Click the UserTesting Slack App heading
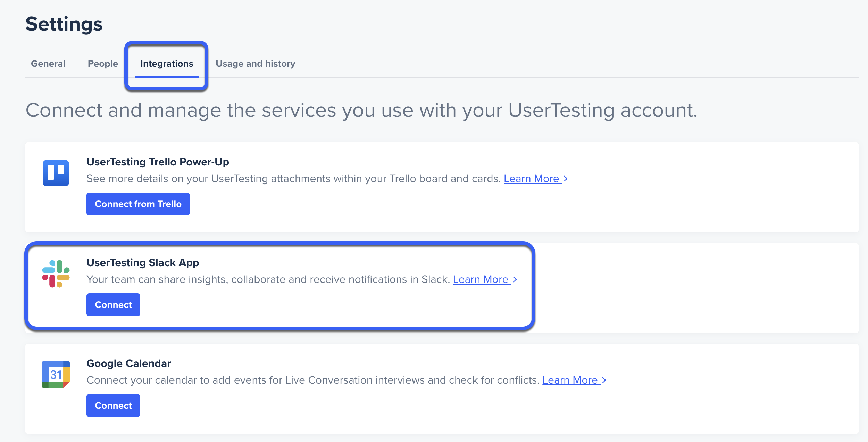This screenshot has width=868, height=442. pyautogui.click(x=143, y=263)
